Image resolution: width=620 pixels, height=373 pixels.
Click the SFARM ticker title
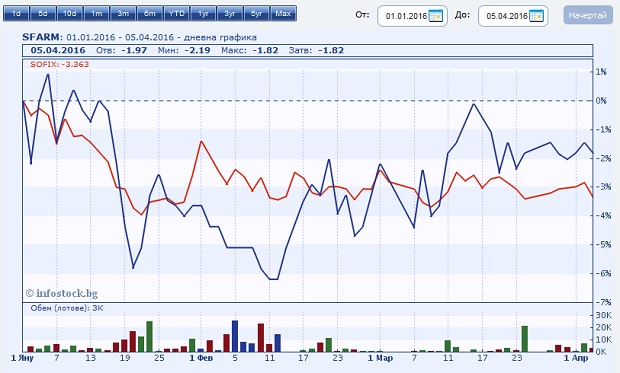coord(42,38)
